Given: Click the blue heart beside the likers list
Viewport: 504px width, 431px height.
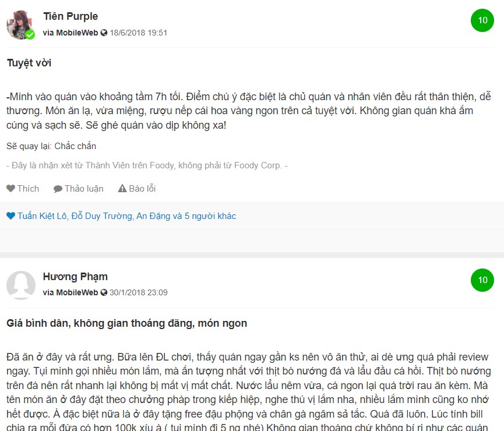Looking at the screenshot, I should click(x=10, y=216).
